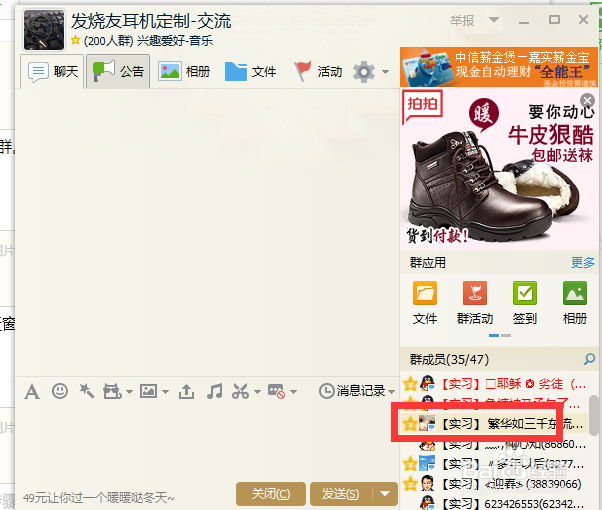The image size is (602, 510).
Task: Select member 迎春 (38839066)
Action: click(x=494, y=484)
